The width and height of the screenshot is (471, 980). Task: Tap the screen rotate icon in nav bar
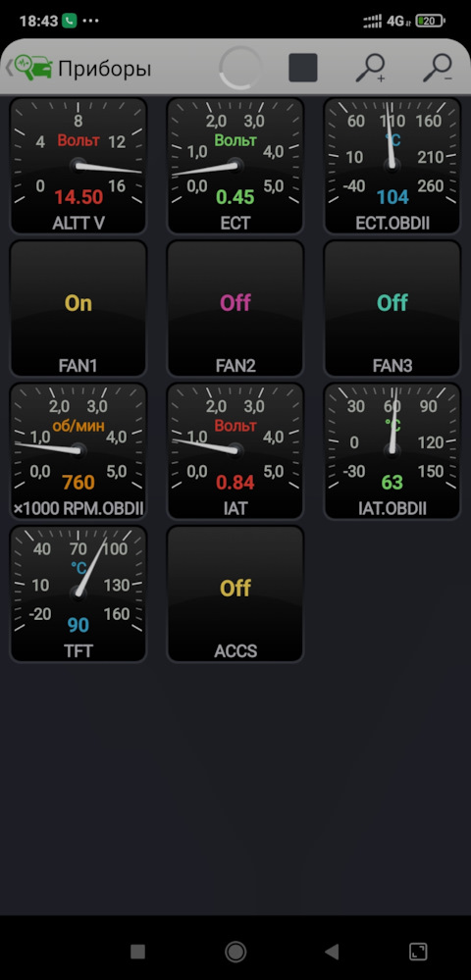coord(418,952)
